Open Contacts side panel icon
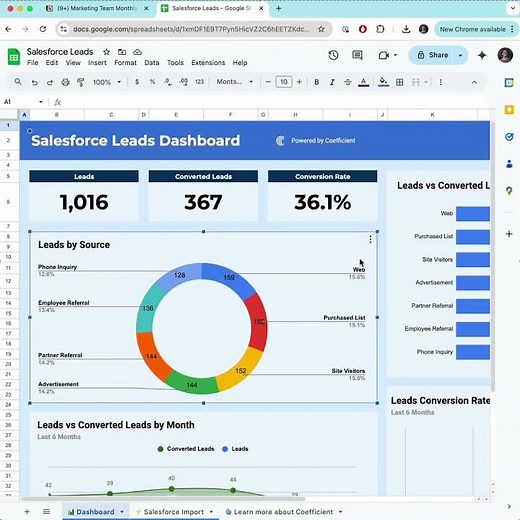 click(509, 164)
